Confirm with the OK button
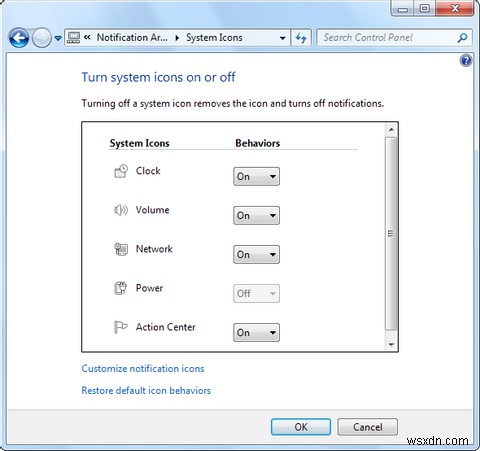 pyautogui.click(x=301, y=427)
